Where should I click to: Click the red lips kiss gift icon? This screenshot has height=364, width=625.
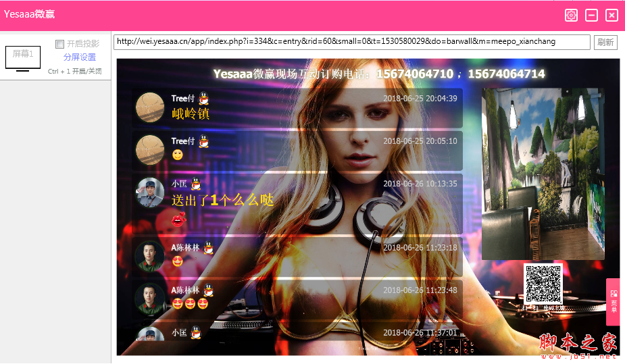point(178,219)
